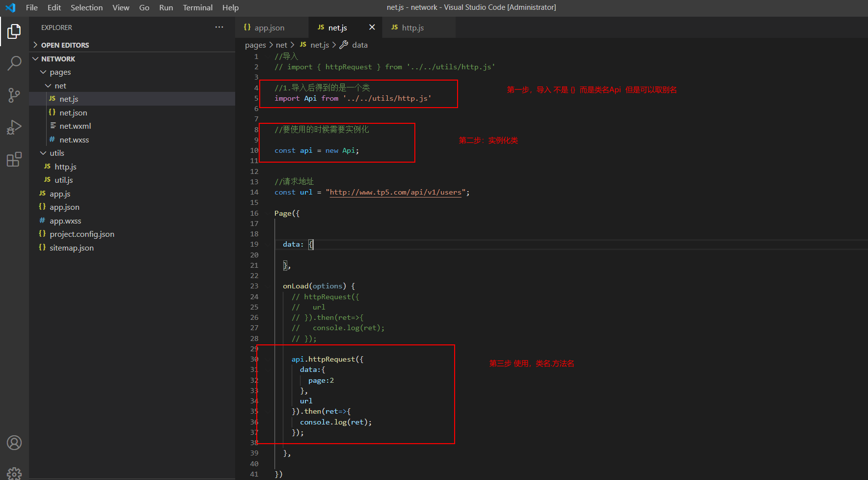The height and width of the screenshot is (480, 868).
Task: Collapse the NETWORK workspace section
Action: 35,58
